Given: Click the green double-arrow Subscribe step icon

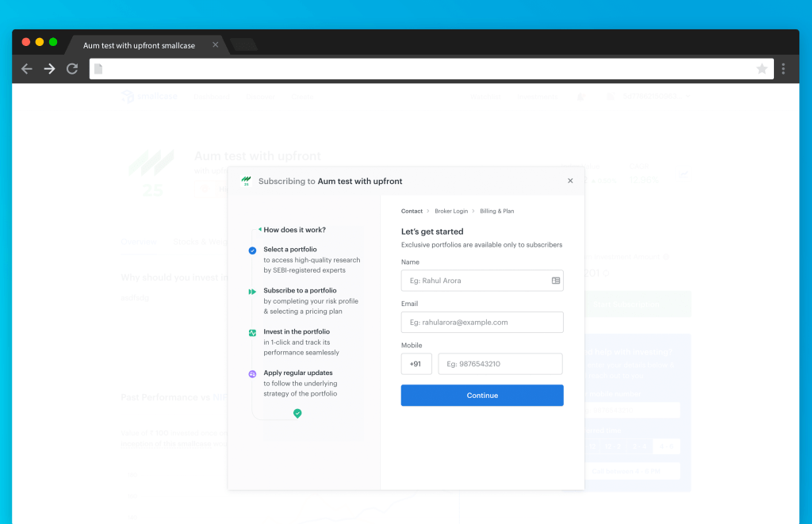Looking at the screenshot, I should click(252, 291).
